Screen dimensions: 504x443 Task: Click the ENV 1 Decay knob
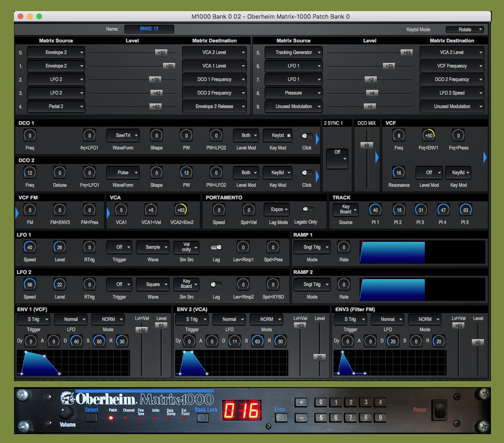tap(76, 341)
